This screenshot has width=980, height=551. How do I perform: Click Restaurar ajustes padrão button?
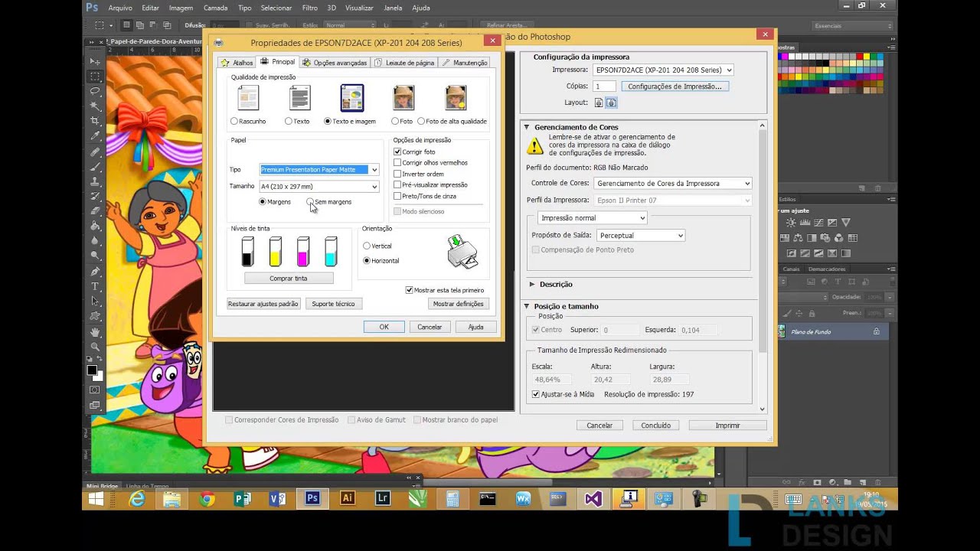(x=263, y=304)
